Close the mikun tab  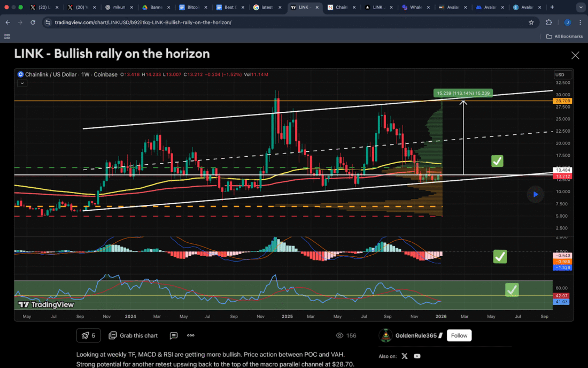131,7
